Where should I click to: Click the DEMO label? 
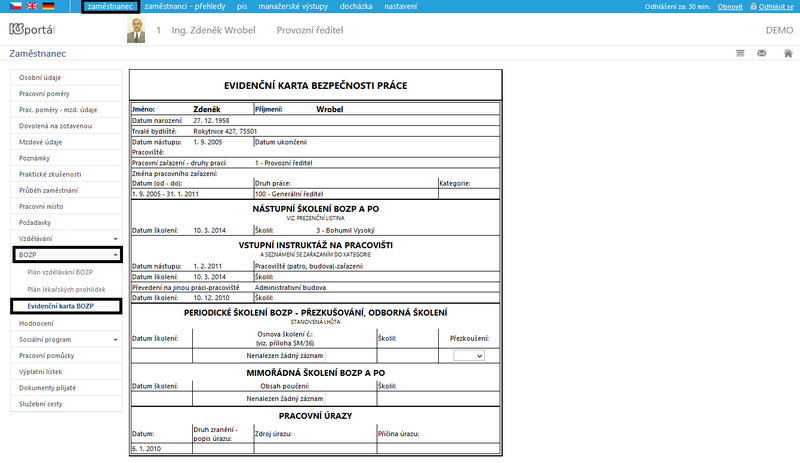(x=780, y=30)
